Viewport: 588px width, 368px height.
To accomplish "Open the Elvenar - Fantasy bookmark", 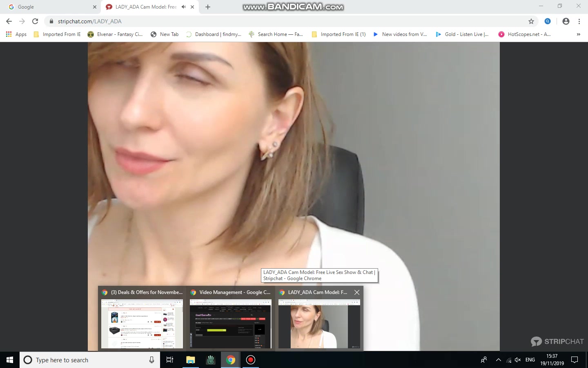I will click(115, 34).
